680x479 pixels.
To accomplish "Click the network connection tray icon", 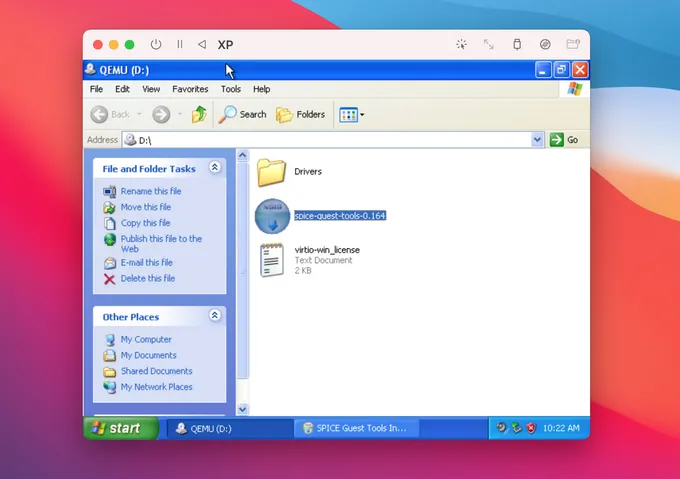I will coord(516,428).
